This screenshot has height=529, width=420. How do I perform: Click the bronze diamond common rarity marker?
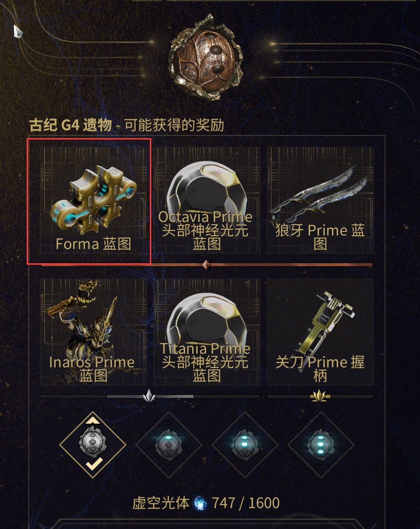click(x=206, y=265)
